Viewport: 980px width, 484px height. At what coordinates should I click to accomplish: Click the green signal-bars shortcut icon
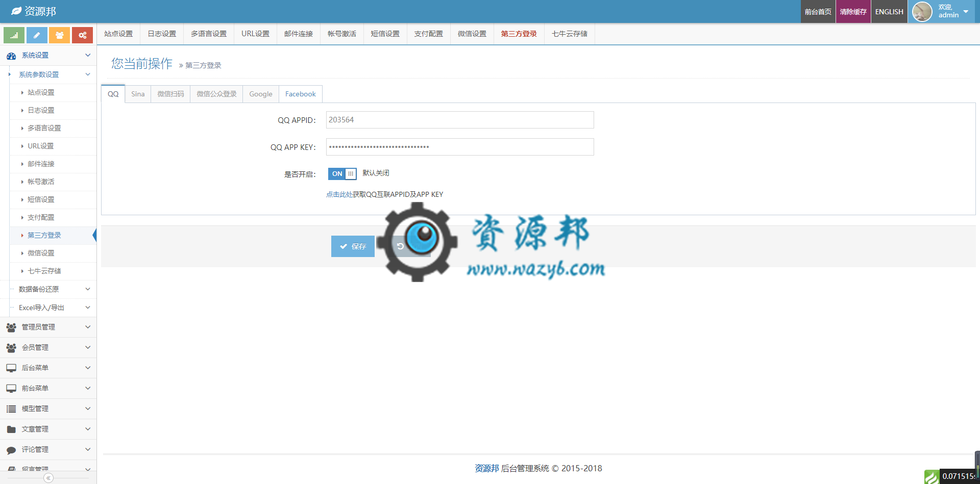coord(14,35)
